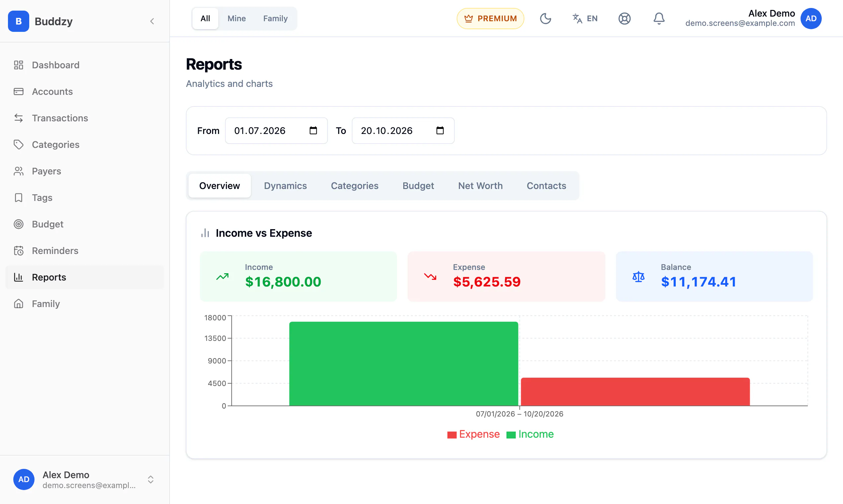Open help via the lifebuoy icon
The image size is (843, 504).
pyautogui.click(x=624, y=18)
